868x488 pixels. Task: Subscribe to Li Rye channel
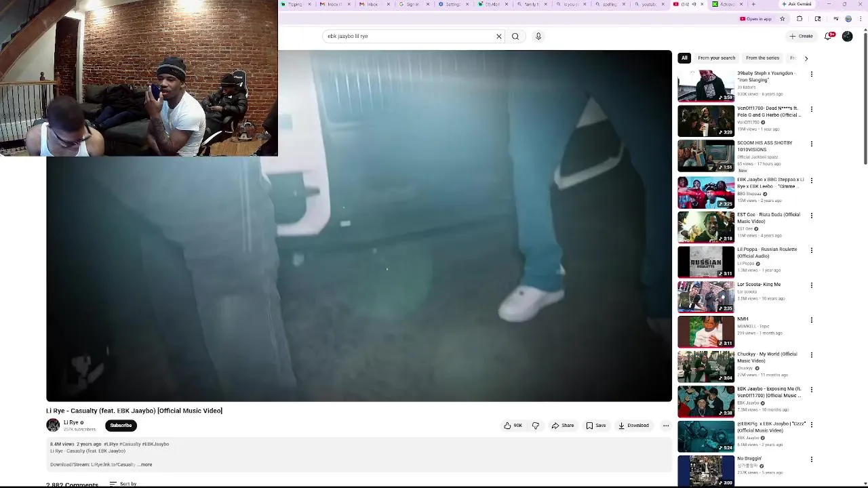coord(121,426)
